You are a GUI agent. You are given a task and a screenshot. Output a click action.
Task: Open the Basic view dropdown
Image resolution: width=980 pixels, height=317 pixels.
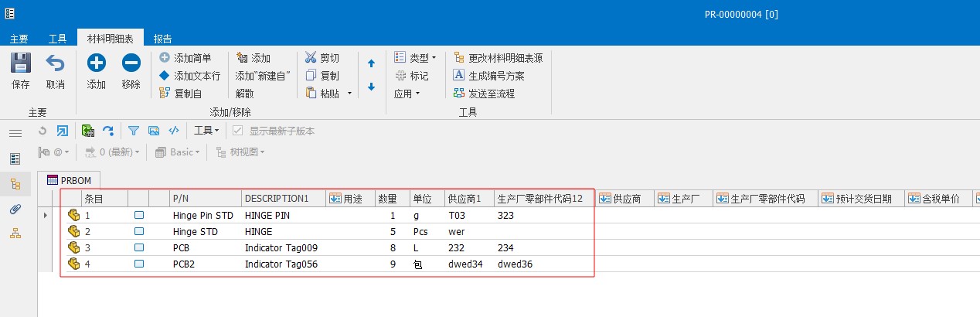pos(179,152)
